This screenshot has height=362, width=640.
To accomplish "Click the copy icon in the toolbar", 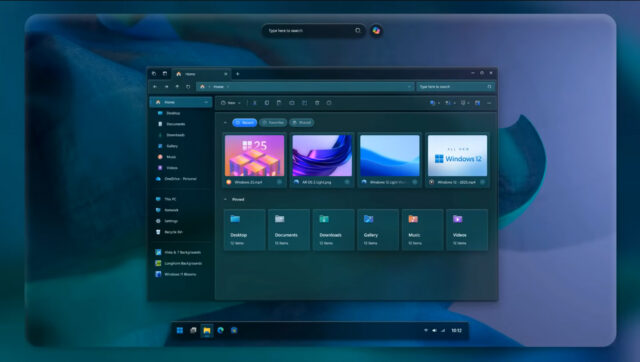I will click(x=267, y=103).
